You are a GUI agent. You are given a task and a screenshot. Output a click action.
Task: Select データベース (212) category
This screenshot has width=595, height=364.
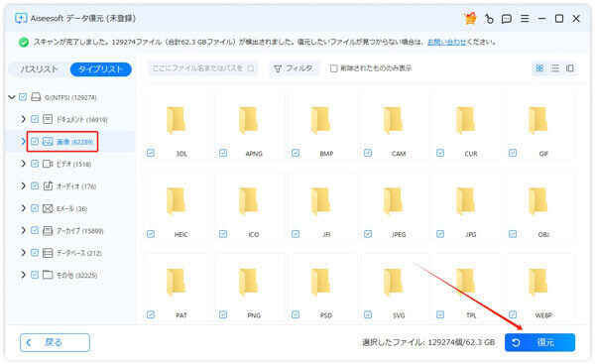click(79, 253)
